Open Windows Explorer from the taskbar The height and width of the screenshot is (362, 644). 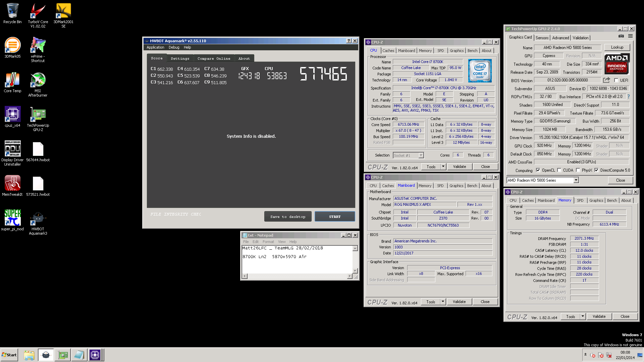(29, 355)
